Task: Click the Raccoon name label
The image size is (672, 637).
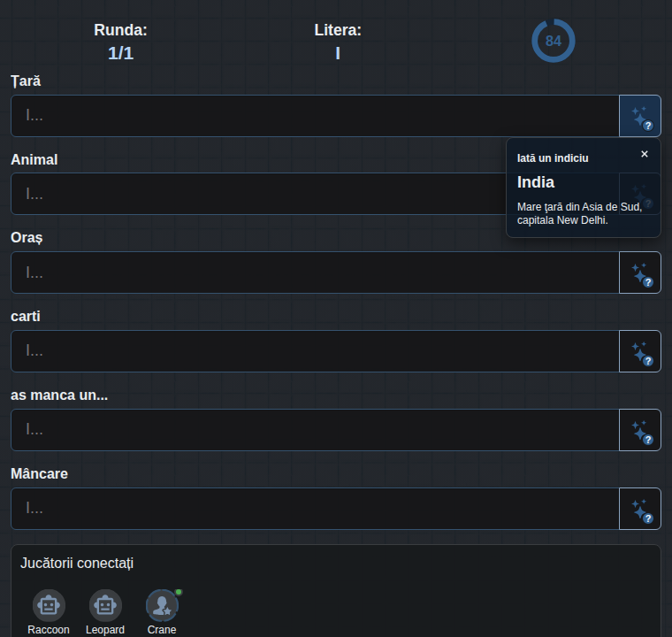Action: (49, 630)
